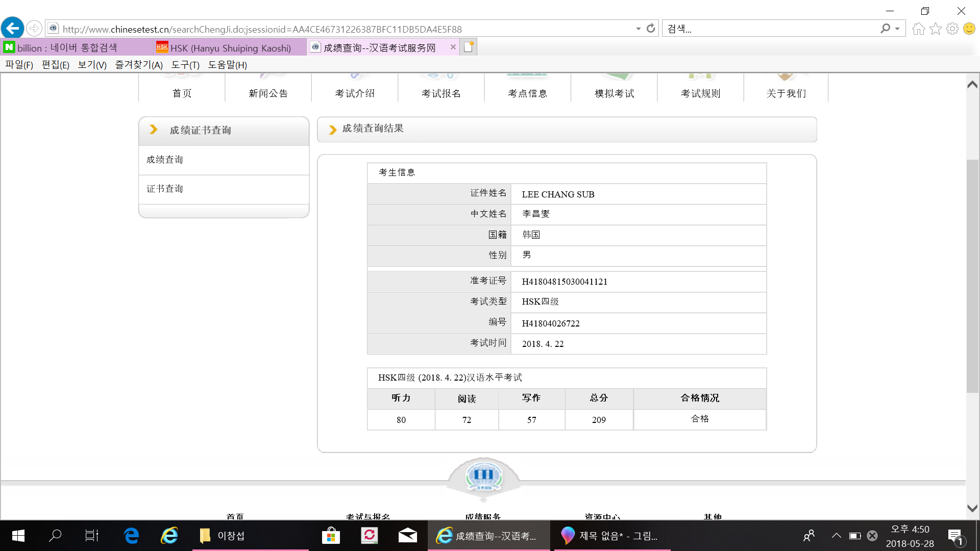The height and width of the screenshot is (551, 980).
Task: Expand the address bar history dropdown
Action: (x=638, y=29)
